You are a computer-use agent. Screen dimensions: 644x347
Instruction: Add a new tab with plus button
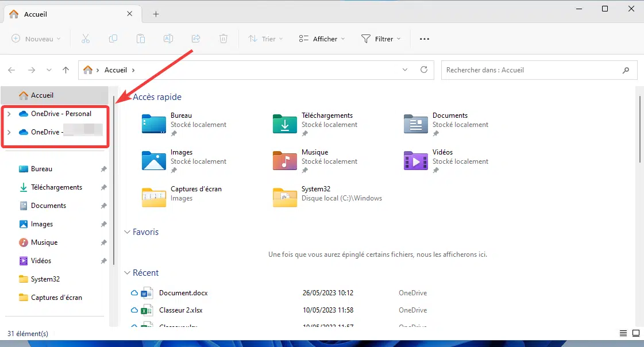click(156, 14)
